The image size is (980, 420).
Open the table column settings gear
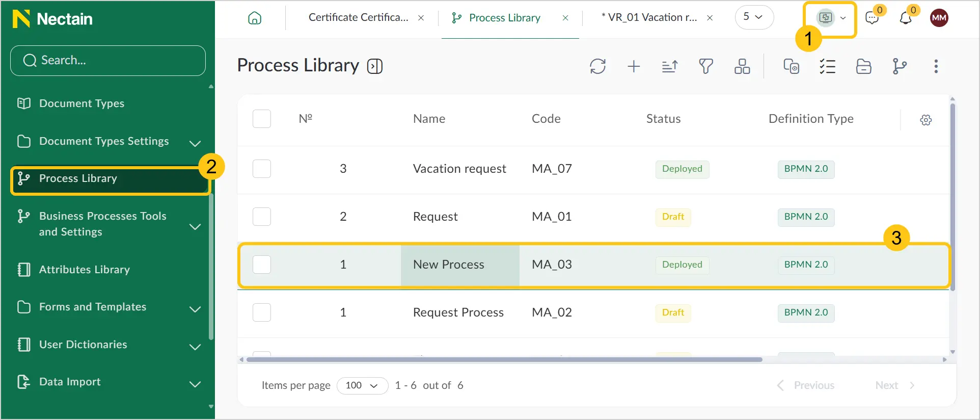[926, 120]
